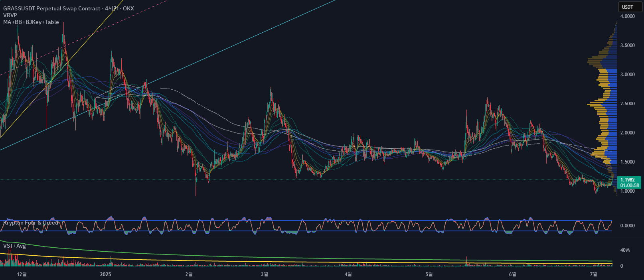
Task: Select the MA+BB+BJKey+Table indicator label
Action: 31,22
